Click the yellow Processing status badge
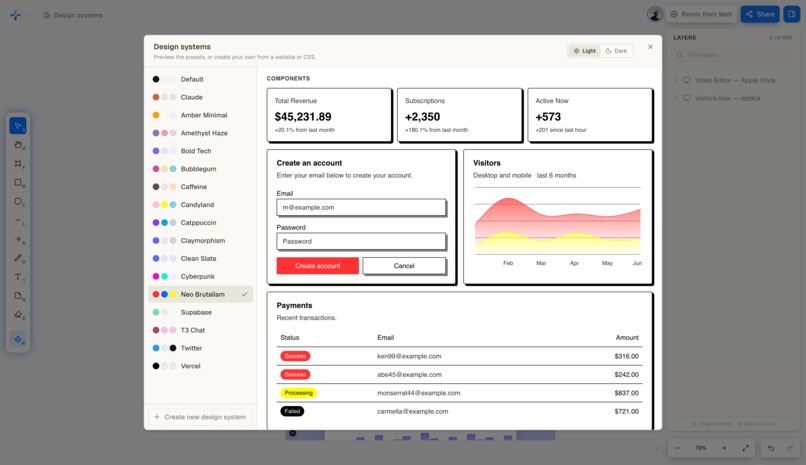 (298, 393)
